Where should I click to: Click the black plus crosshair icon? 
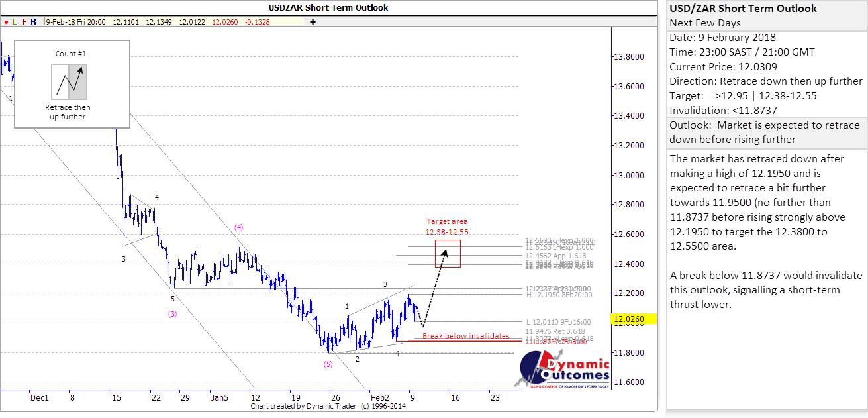313,22
